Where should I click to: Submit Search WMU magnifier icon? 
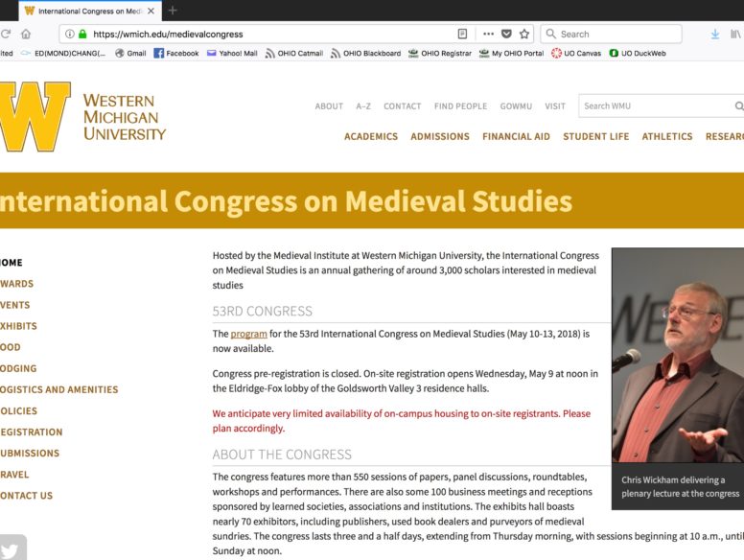coord(739,105)
